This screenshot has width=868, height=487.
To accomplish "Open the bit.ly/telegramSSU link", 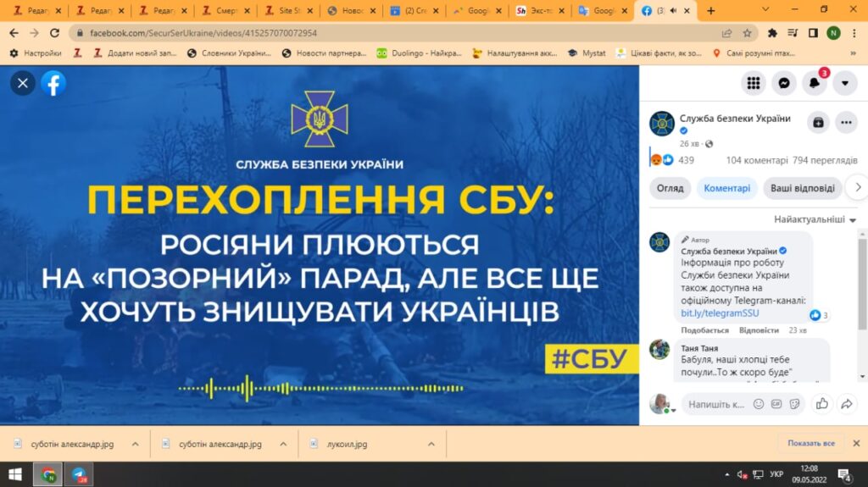I will tap(708, 313).
